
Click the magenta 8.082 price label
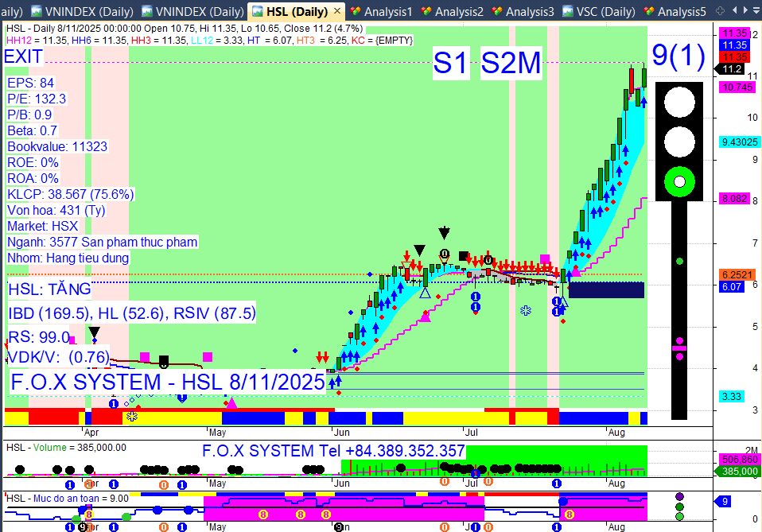(734, 199)
